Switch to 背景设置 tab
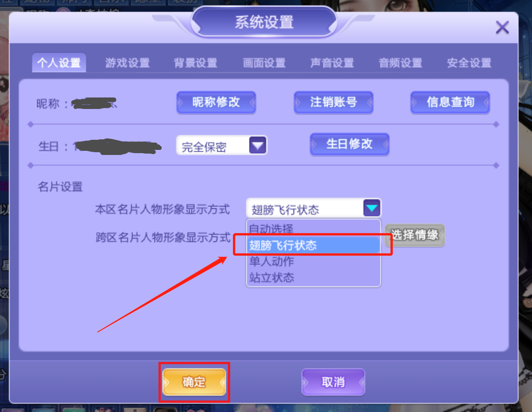This screenshot has width=532, height=412. click(x=196, y=63)
